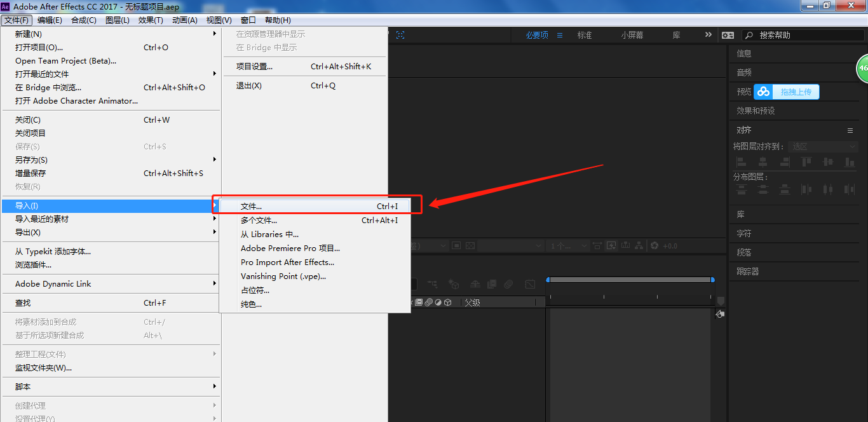Click 打开项目(O)... in the File menu
Screen dimensions: 868x422
tap(111, 48)
